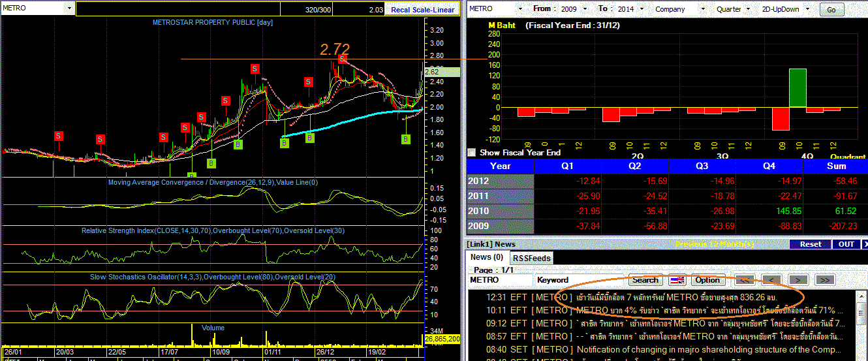Viewport: 868px width, 361px height.
Task: Toggle the Show Fiscal Year End checkbox
Action: click(x=472, y=152)
